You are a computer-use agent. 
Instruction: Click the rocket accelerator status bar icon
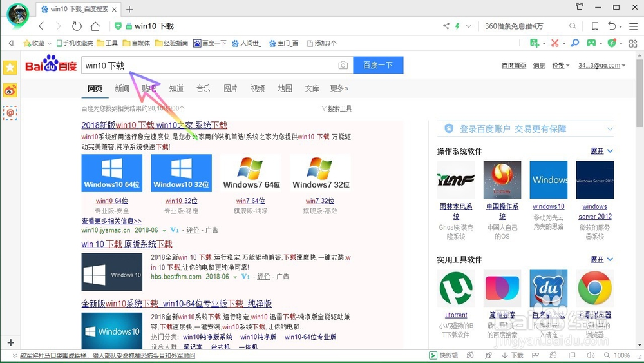pos(488,355)
